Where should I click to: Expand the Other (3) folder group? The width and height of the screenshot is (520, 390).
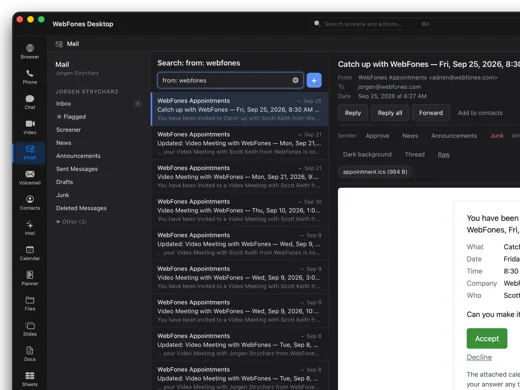[72, 222]
